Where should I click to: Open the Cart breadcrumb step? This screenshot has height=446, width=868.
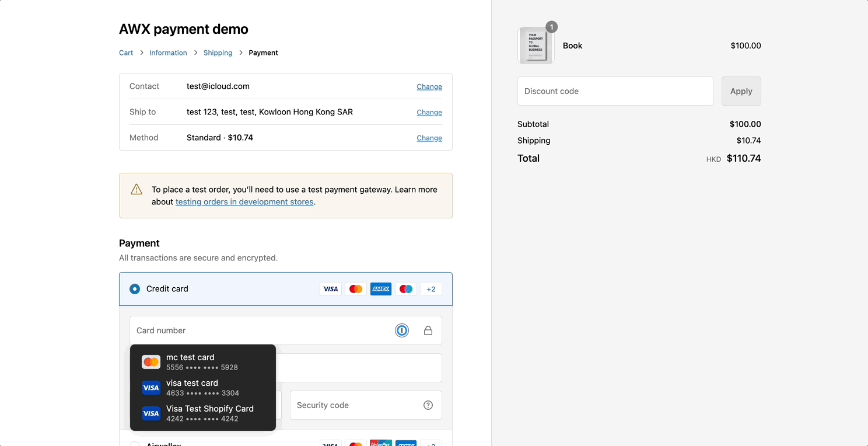tap(125, 52)
